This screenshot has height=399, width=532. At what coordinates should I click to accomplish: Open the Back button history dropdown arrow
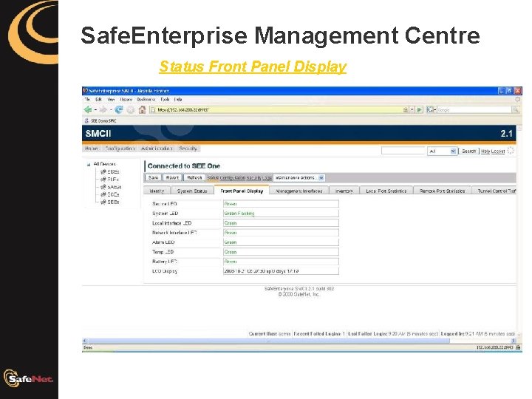(95, 110)
